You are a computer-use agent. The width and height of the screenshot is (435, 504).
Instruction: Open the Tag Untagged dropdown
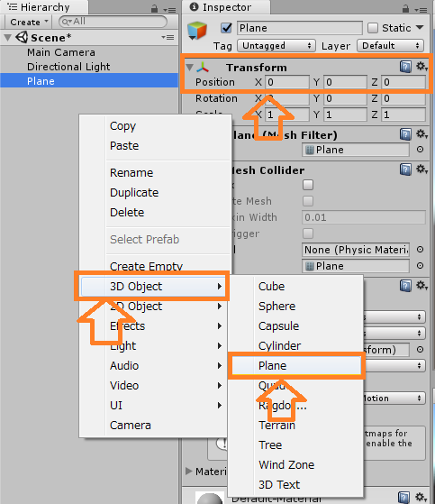click(276, 46)
